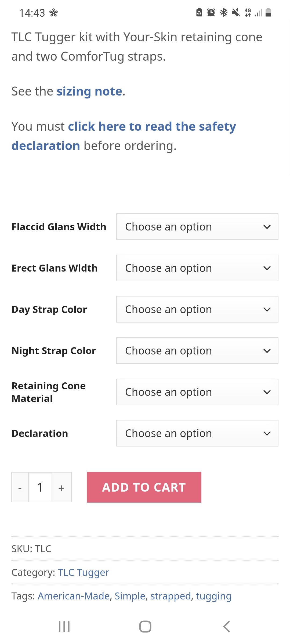Tap the alarm clock status icon

[x=211, y=12]
